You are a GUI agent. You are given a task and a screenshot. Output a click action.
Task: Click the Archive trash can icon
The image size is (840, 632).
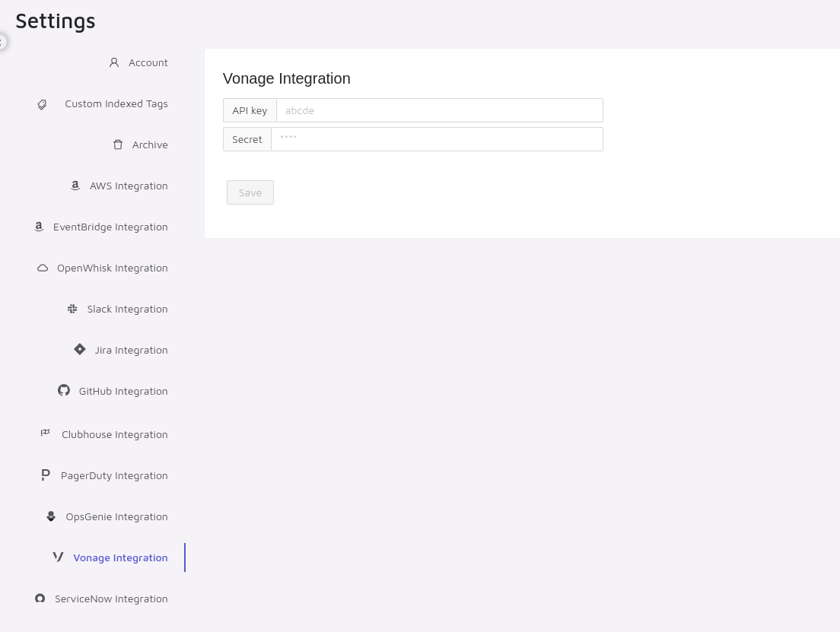[x=118, y=145]
